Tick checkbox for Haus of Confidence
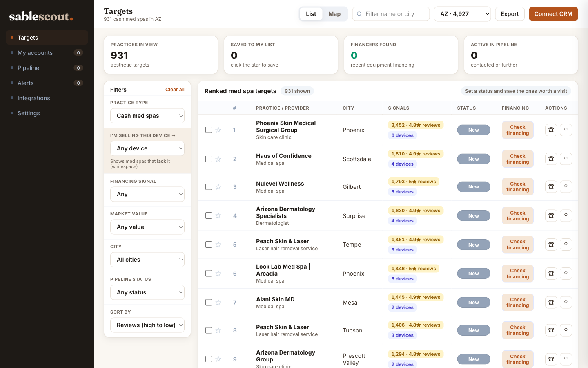The height and width of the screenshot is (368, 588). 209,159
